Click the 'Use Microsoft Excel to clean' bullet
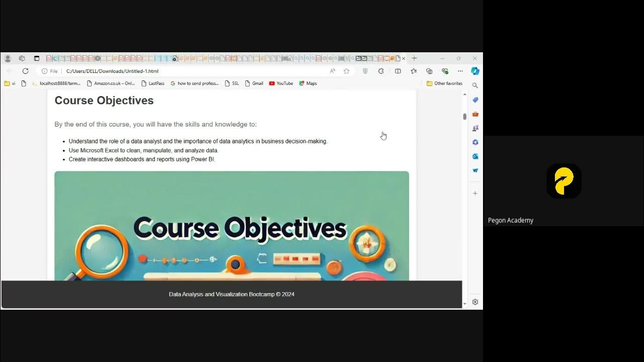The image size is (644, 362). (143, 150)
